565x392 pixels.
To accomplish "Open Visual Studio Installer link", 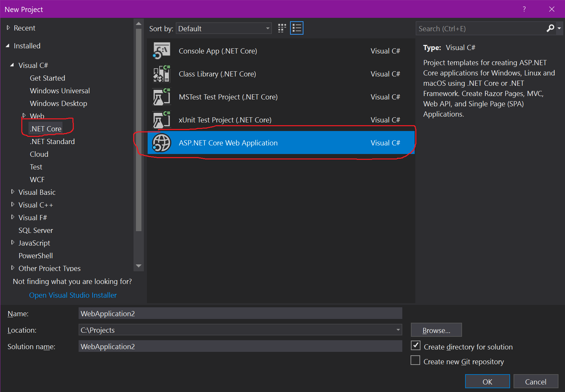I will (x=73, y=295).
